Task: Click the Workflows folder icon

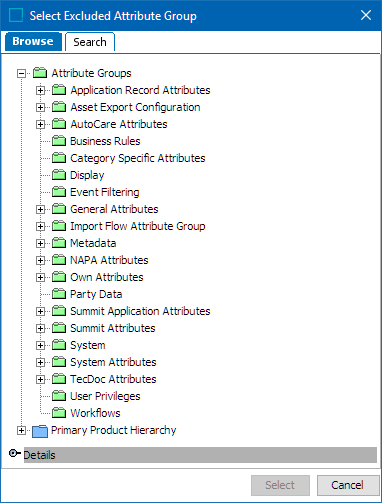Action: [x=59, y=413]
